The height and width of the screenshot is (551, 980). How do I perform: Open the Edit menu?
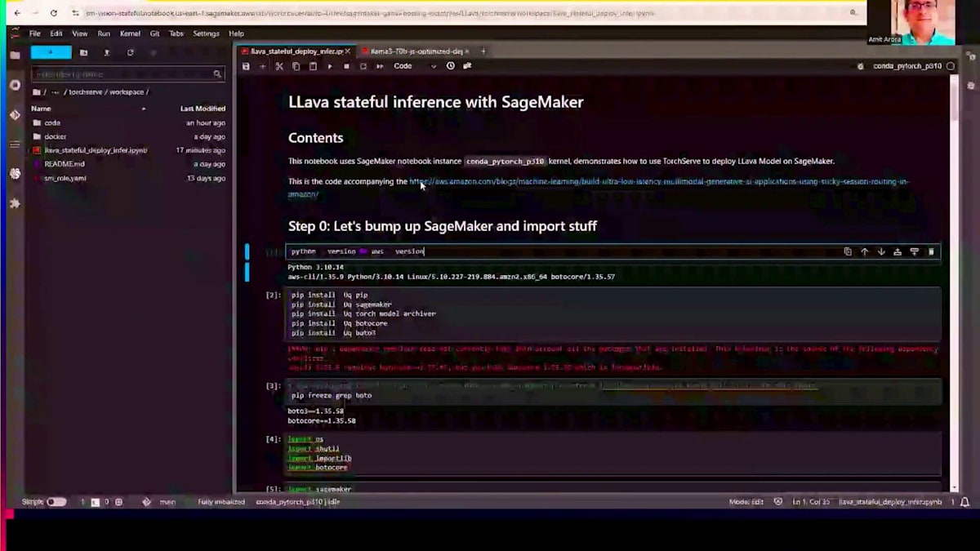click(56, 33)
